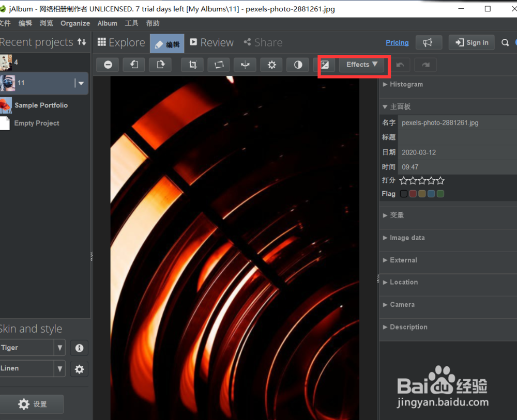Viewport: 517px width, 420px height.
Task: Click the 设置 settings button
Action: 32,404
